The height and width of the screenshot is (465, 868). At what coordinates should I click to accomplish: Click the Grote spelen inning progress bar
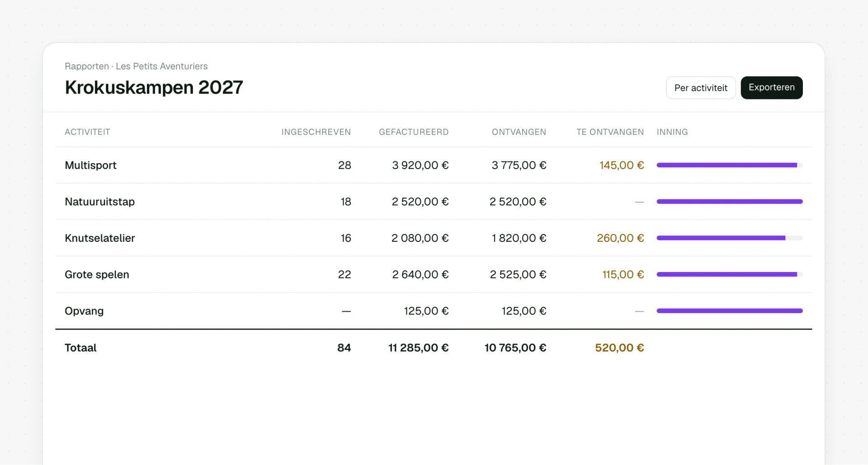pyautogui.click(x=730, y=274)
